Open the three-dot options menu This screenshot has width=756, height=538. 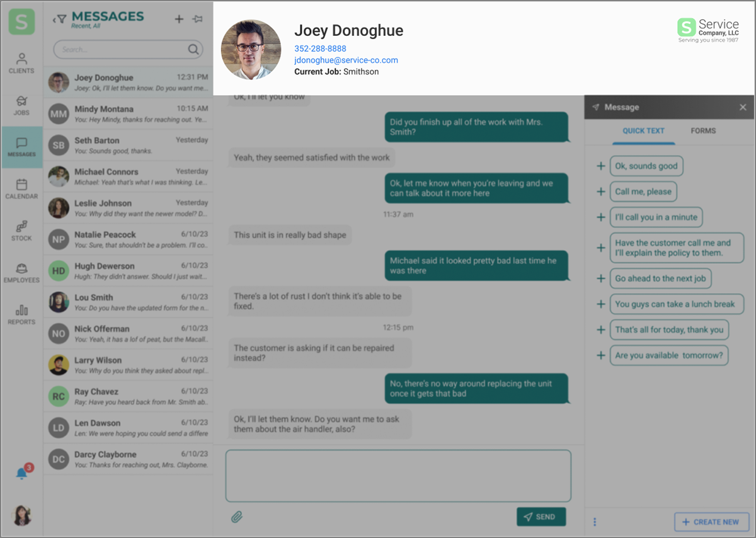pyautogui.click(x=595, y=522)
